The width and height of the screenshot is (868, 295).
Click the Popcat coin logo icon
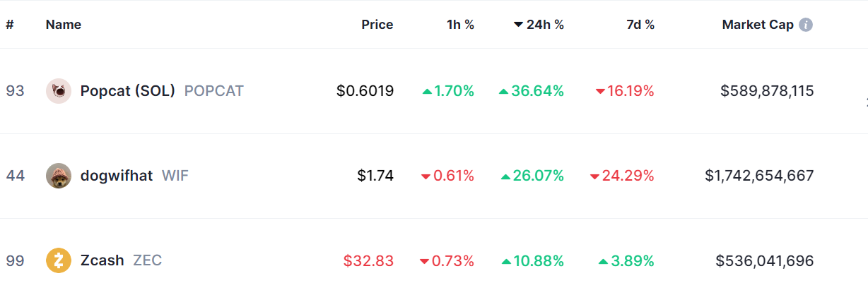point(59,91)
